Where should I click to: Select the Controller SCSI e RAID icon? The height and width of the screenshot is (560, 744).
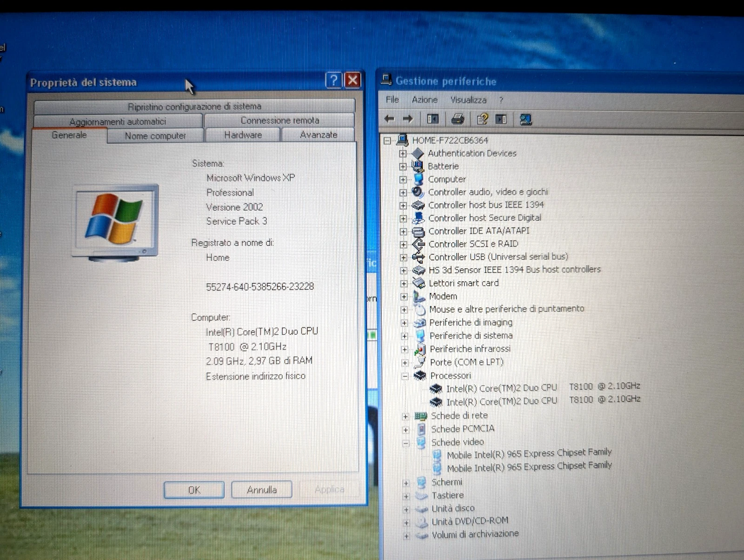pos(418,244)
